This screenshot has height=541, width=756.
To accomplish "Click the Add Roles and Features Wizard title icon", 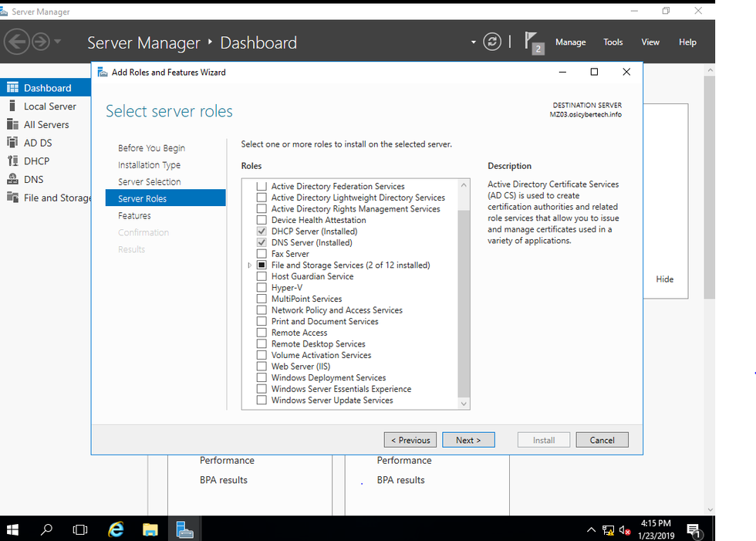I will click(x=102, y=73).
